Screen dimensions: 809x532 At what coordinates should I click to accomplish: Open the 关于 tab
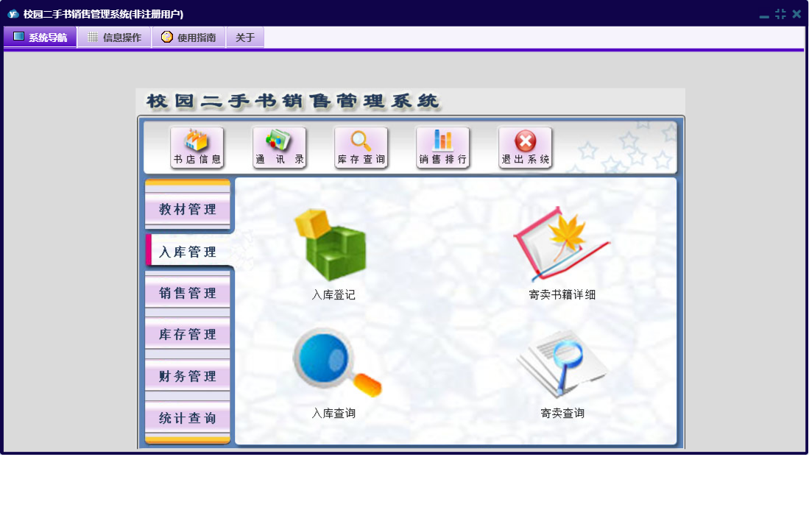click(x=245, y=37)
